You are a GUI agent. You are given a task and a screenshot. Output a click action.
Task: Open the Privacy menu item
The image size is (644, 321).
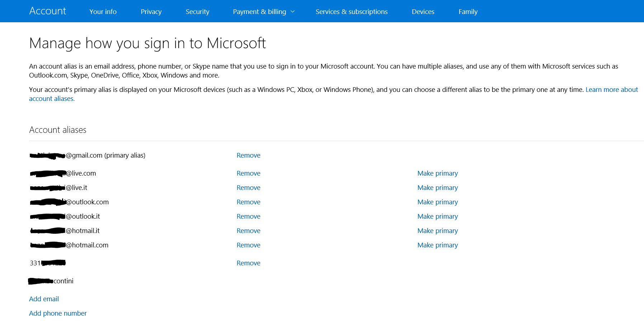[x=151, y=12]
